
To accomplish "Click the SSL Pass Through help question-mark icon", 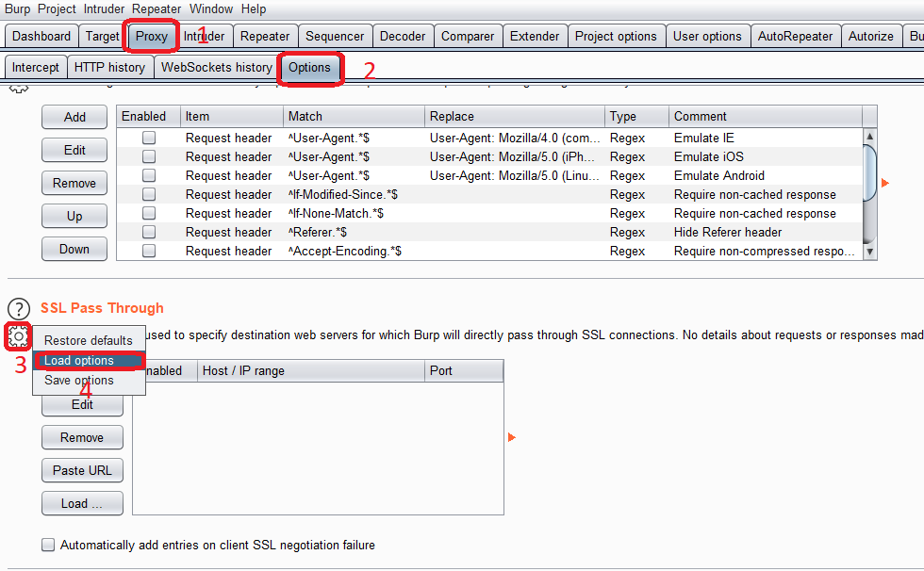I will point(19,308).
